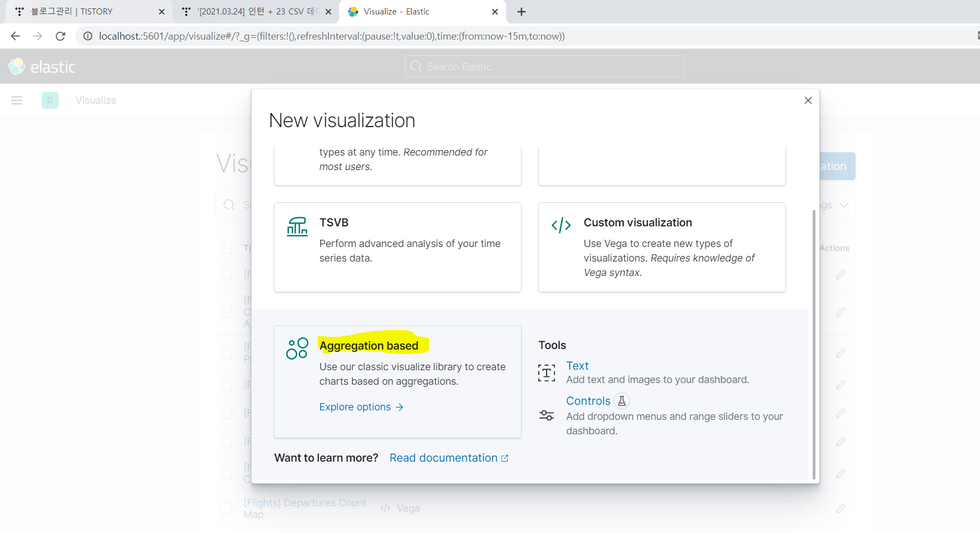Close the [2021.03.24] browser tab
The width and height of the screenshot is (980, 533).
click(329, 12)
